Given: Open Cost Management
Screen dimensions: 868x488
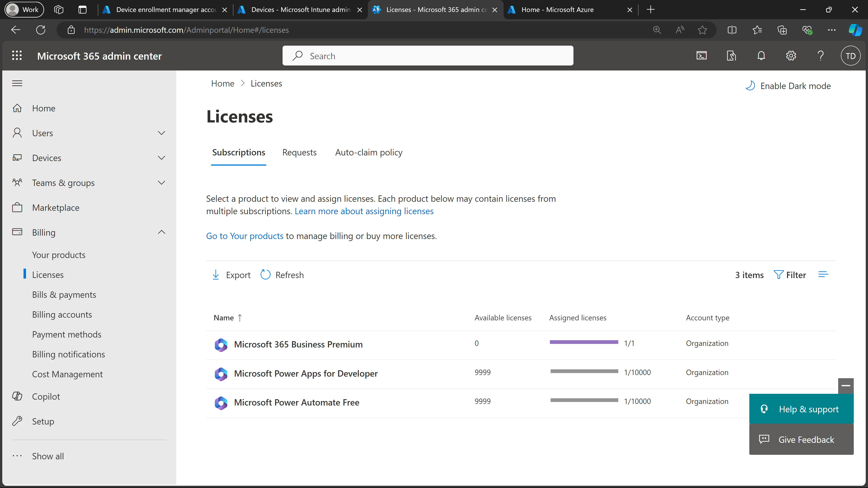Looking at the screenshot, I should [67, 374].
